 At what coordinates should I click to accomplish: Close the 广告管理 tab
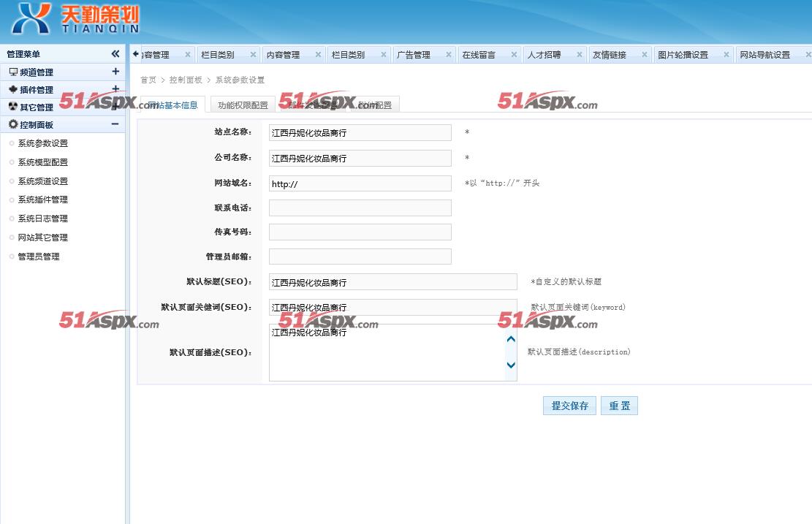click(449, 55)
